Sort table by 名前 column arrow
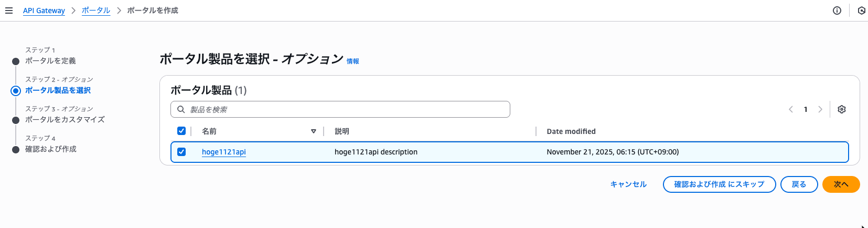 314,131
